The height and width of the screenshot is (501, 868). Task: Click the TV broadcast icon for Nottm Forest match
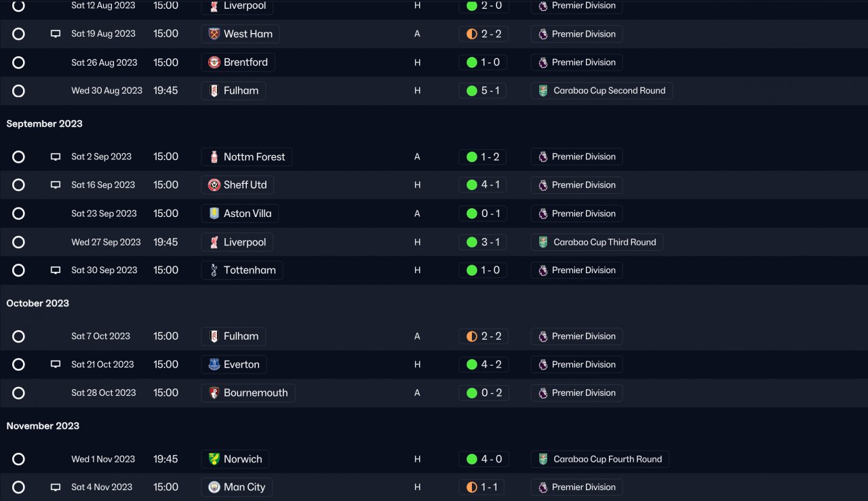pyautogui.click(x=56, y=157)
